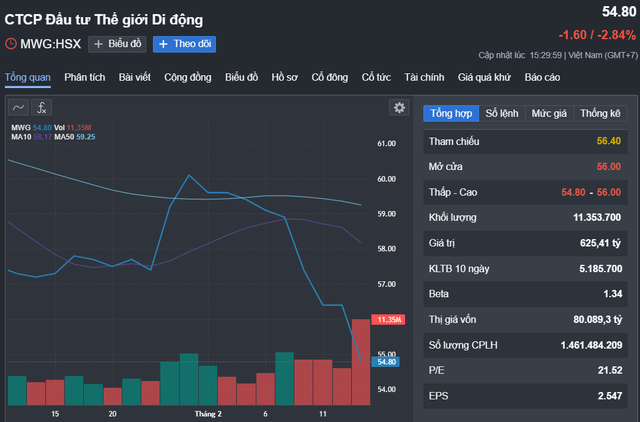Select the Tổng hợp summary panel
The image size is (640, 422).
click(x=451, y=114)
